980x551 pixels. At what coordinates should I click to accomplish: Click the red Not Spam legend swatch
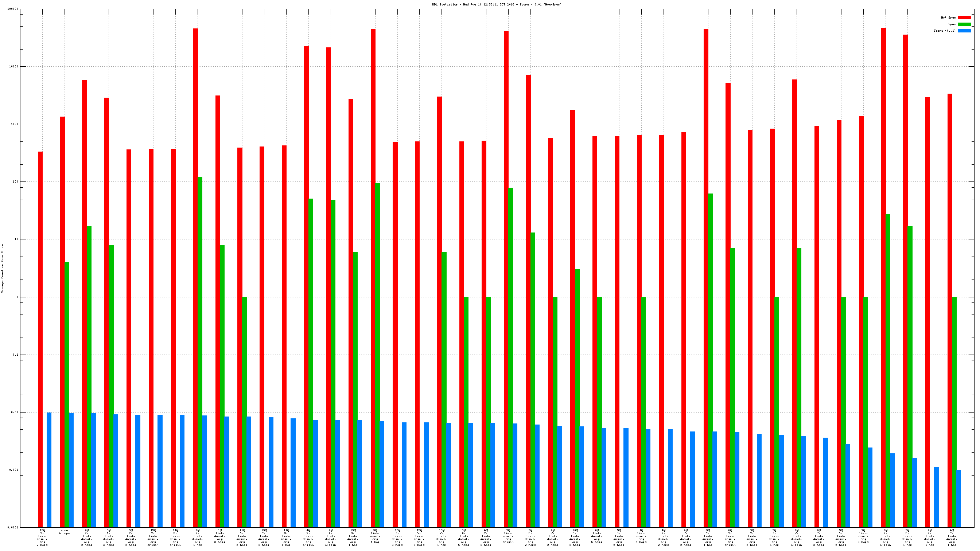tap(964, 17)
